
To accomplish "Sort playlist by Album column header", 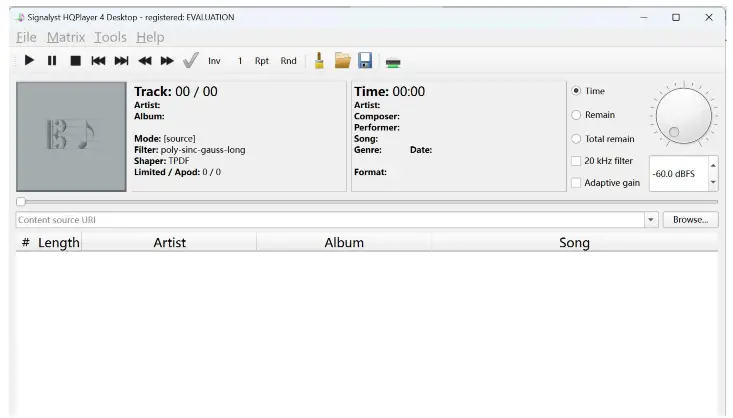I will tap(344, 243).
